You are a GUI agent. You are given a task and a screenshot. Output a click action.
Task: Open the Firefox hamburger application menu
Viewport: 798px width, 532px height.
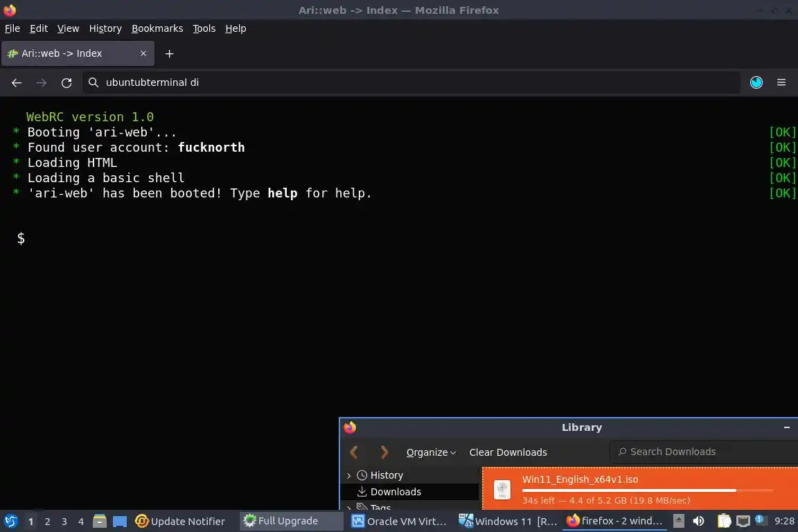click(x=781, y=82)
